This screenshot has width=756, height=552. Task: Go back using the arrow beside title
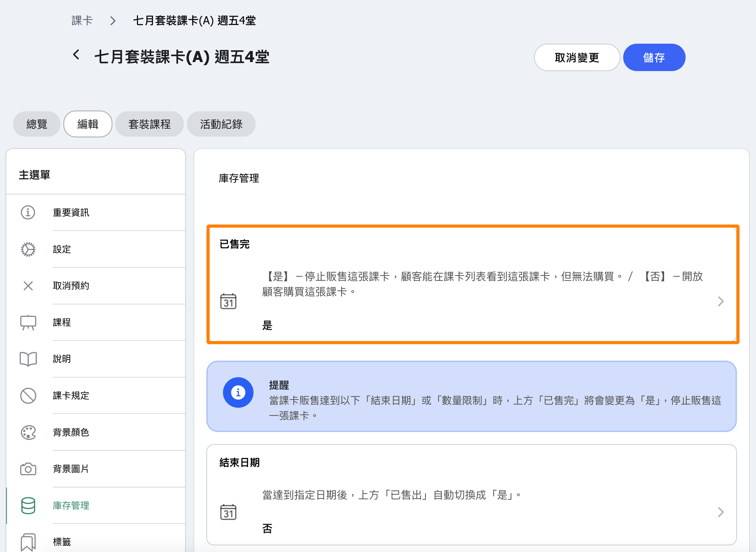[x=76, y=55]
